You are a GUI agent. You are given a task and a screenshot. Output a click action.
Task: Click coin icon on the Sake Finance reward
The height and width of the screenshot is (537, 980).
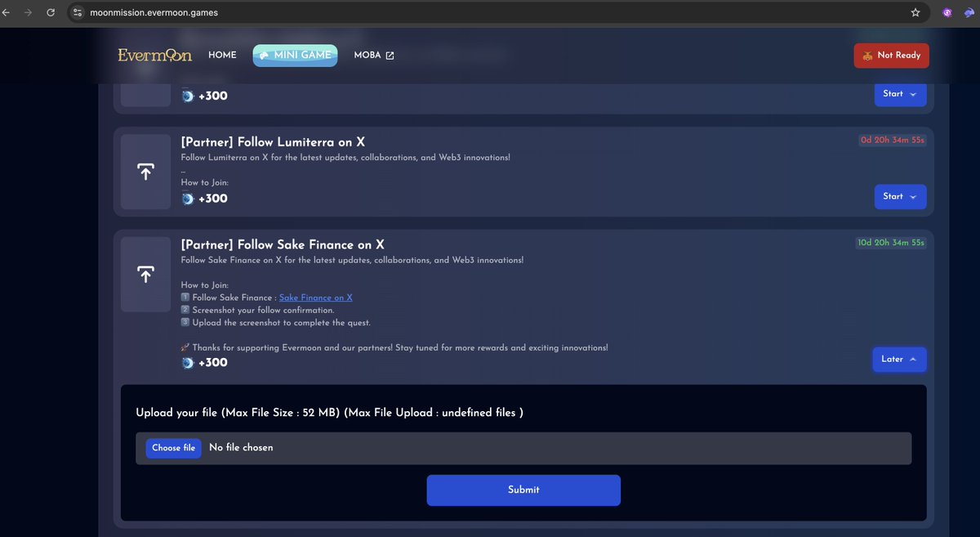(x=188, y=363)
